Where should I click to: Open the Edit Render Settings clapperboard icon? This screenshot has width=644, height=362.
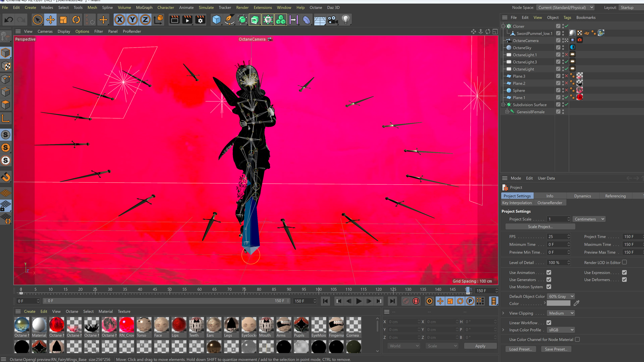click(x=200, y=20)
